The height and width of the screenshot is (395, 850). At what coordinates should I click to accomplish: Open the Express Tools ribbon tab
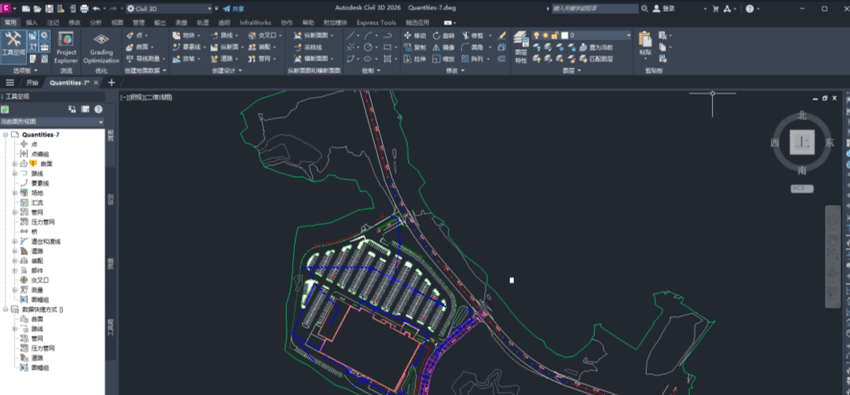point(376,23)
